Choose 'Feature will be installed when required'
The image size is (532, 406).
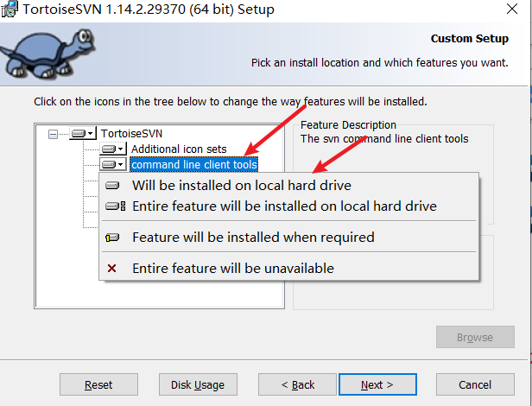[289, 237]
